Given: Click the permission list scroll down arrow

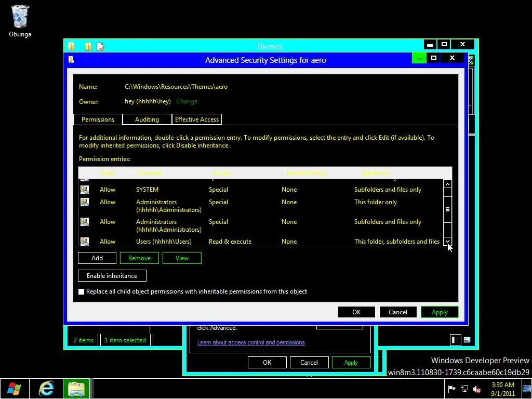Looking at the screenshot, I should coord(447,241).
